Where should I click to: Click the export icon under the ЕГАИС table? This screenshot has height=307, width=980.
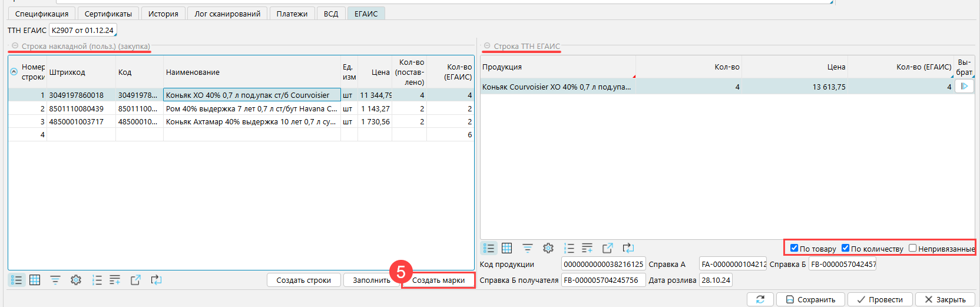click(x=607, y=248)
